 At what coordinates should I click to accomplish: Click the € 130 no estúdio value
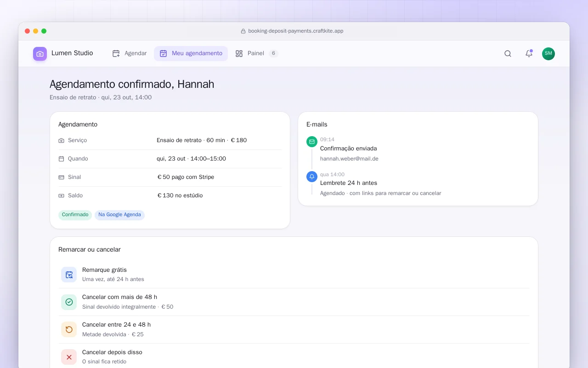tap(180, 195)
